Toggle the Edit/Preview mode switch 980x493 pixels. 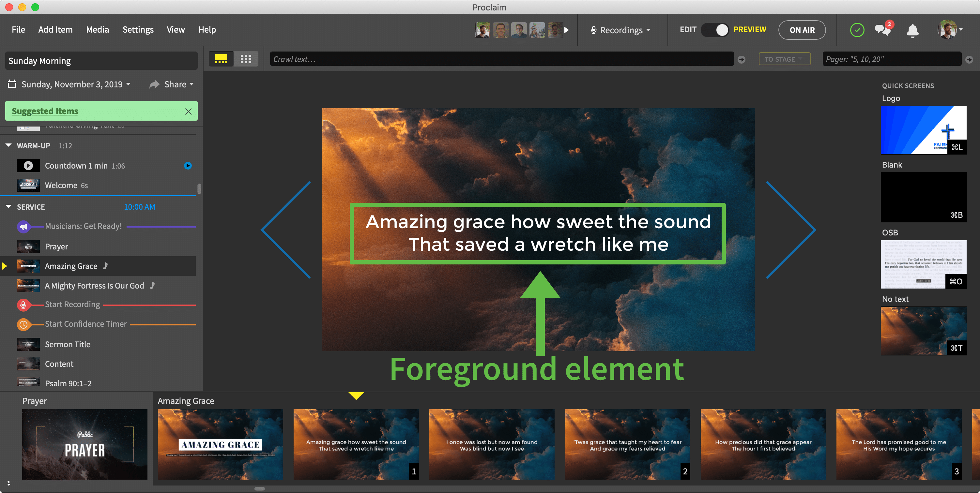pyautogui.click(x=715, y=30)
